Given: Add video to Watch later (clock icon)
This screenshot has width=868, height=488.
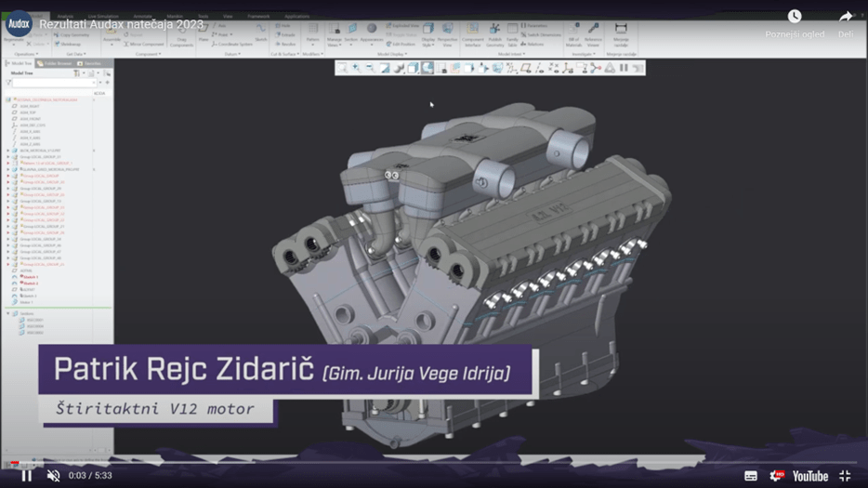Looking at the screenshot, I should (x=795, y=16).
